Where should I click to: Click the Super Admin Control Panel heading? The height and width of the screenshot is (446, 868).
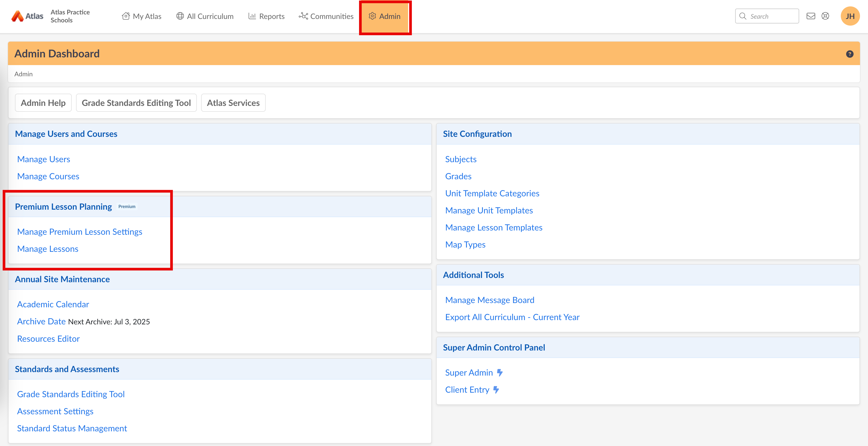coord(494,348)
